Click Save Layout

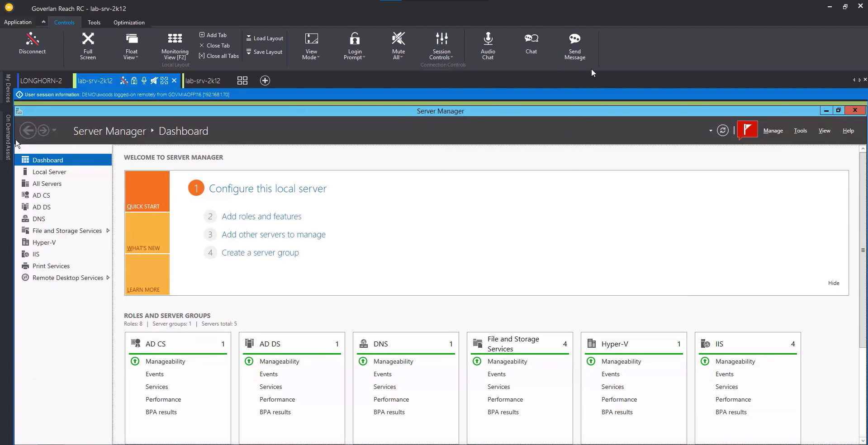(x=264, y=52)
